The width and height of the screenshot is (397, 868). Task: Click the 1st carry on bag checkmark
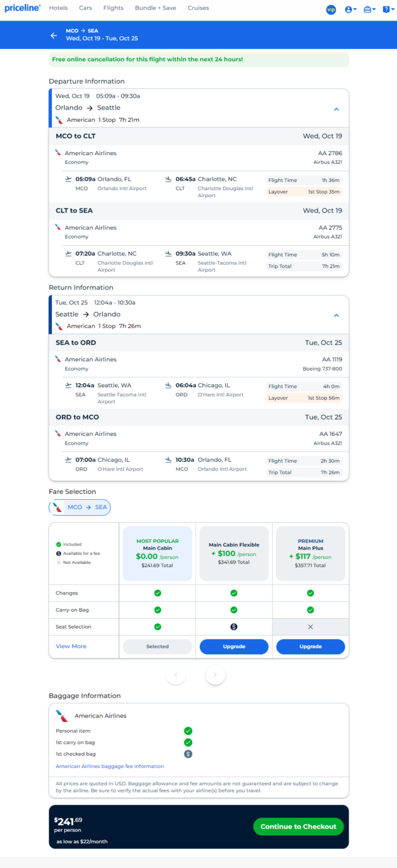click(188, 742)
